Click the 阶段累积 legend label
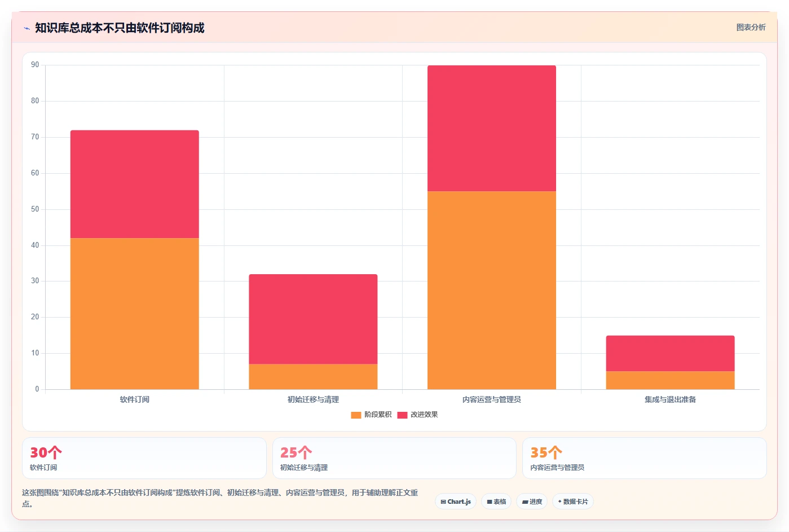 (378, 415)
